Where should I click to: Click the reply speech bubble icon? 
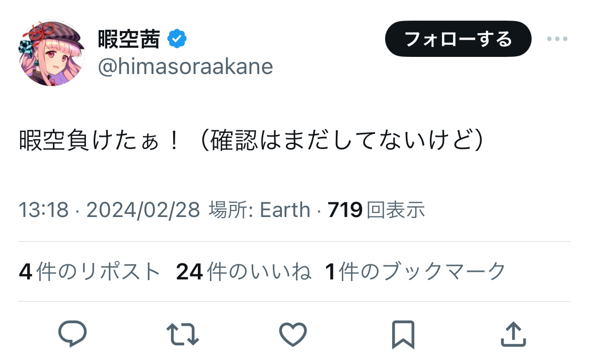point(73,334)
